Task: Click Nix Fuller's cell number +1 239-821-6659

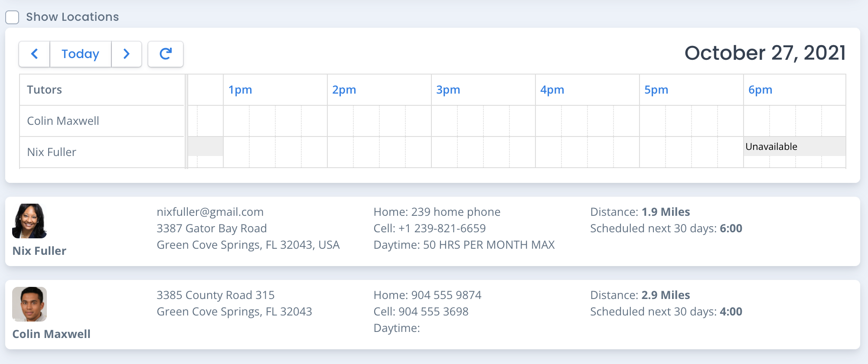Action: click(442, 228)
